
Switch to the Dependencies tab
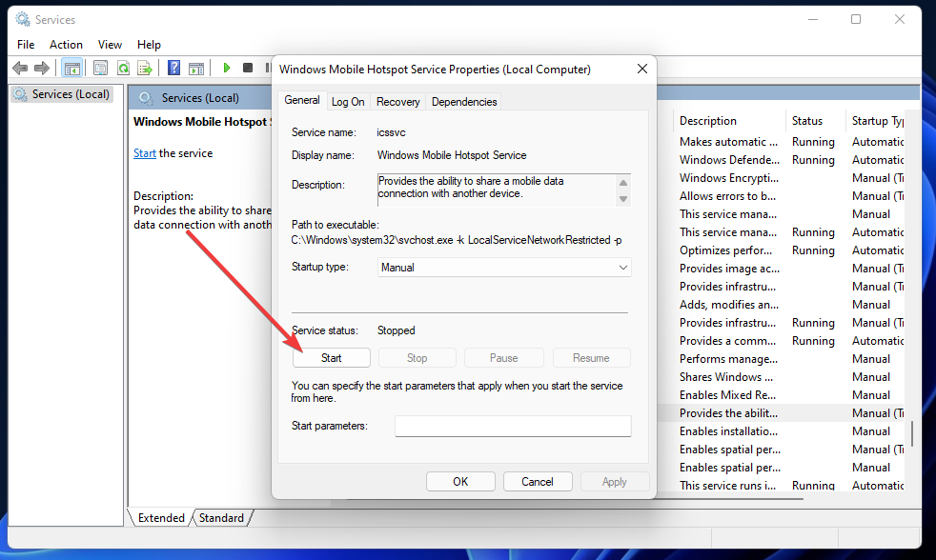pos(464,101)
